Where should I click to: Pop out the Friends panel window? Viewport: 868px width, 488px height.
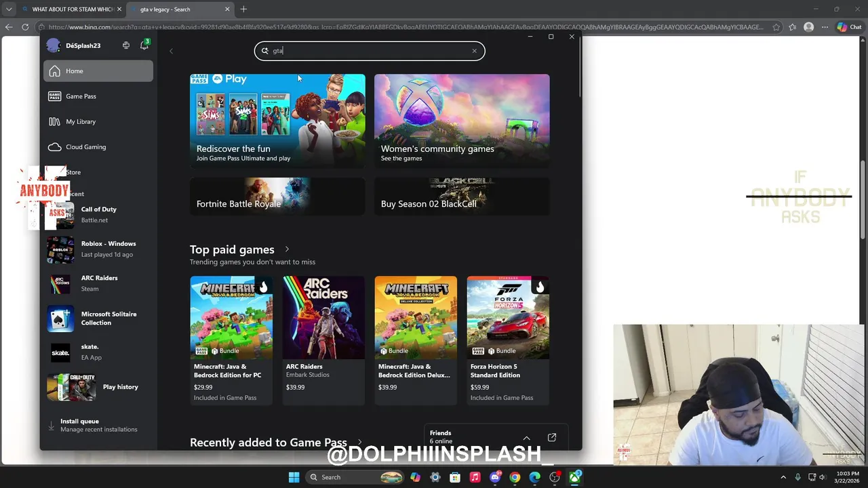click(x=552, y=438)
